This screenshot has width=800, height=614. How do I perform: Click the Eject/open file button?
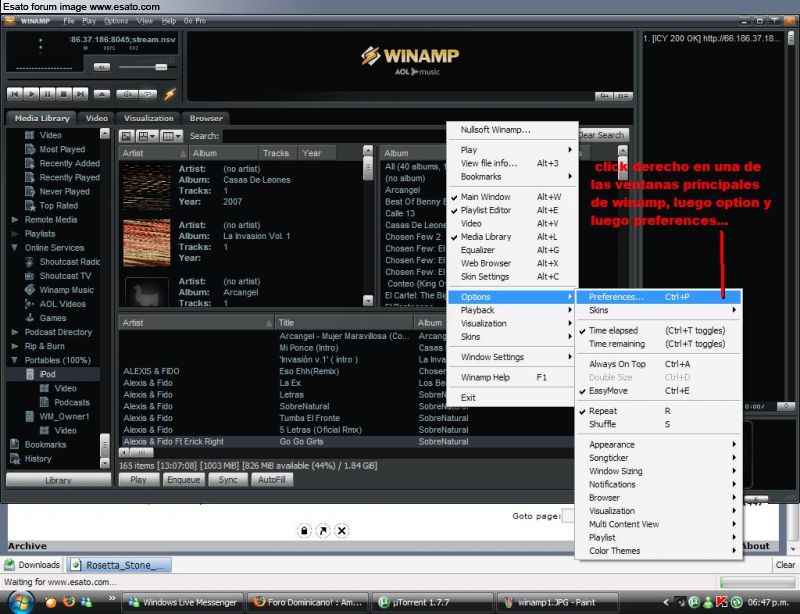point(102,94)
